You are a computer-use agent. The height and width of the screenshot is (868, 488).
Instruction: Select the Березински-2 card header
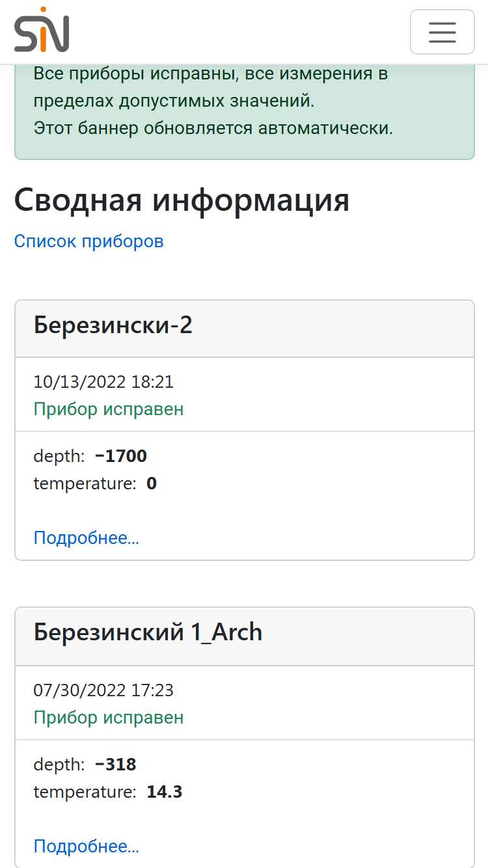click(245, 329)
